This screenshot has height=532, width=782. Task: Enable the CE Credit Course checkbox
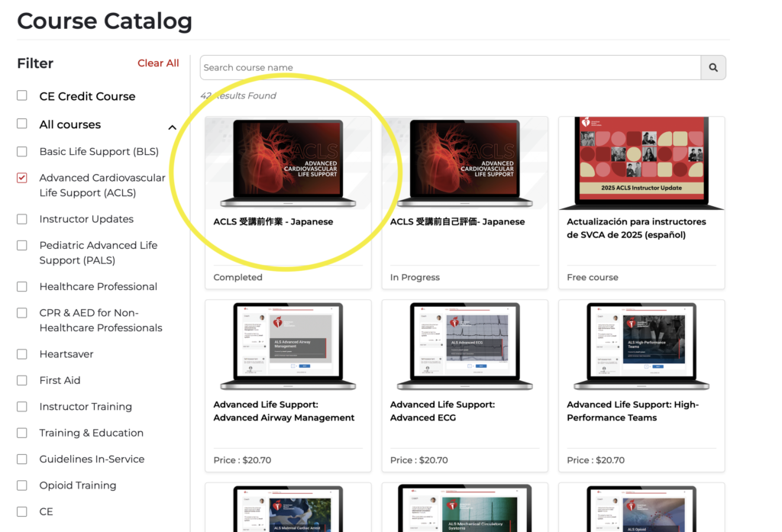point(22,96)
